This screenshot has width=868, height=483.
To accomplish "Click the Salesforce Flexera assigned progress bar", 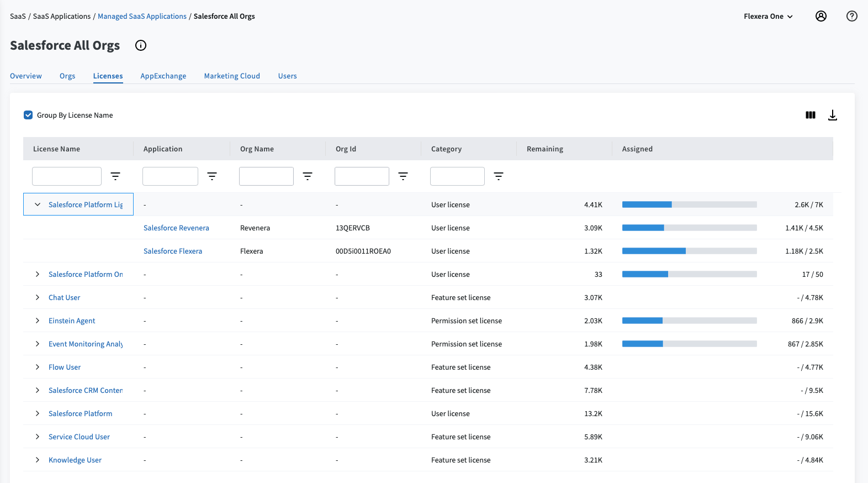I will (x=689, y=251).
